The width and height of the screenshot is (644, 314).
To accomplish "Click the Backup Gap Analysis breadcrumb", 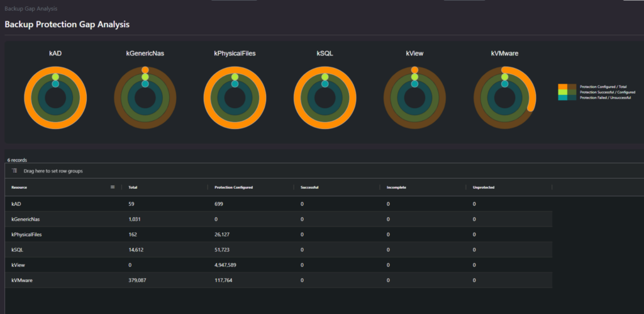I will pos(31,8).
